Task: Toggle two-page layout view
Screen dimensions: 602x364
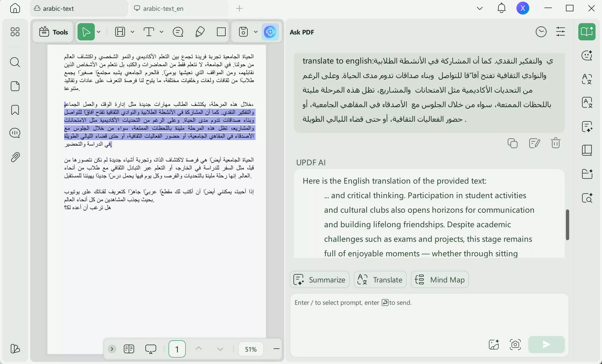Action: click(x=129, y=349)
